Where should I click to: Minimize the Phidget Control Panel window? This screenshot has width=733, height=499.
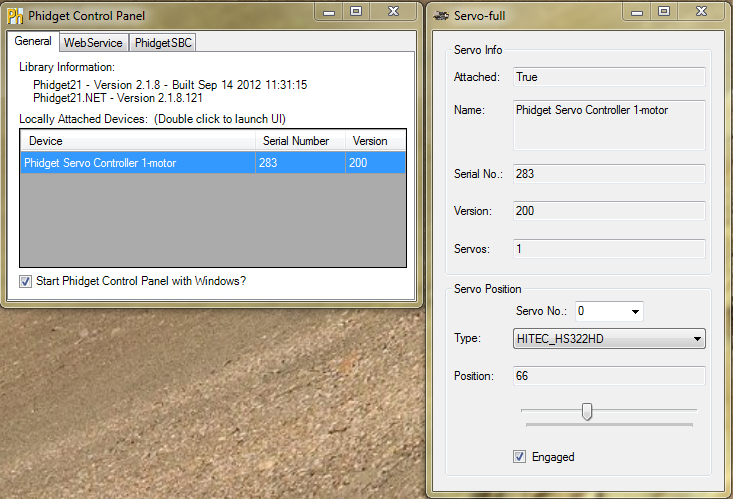coord(329,12)
